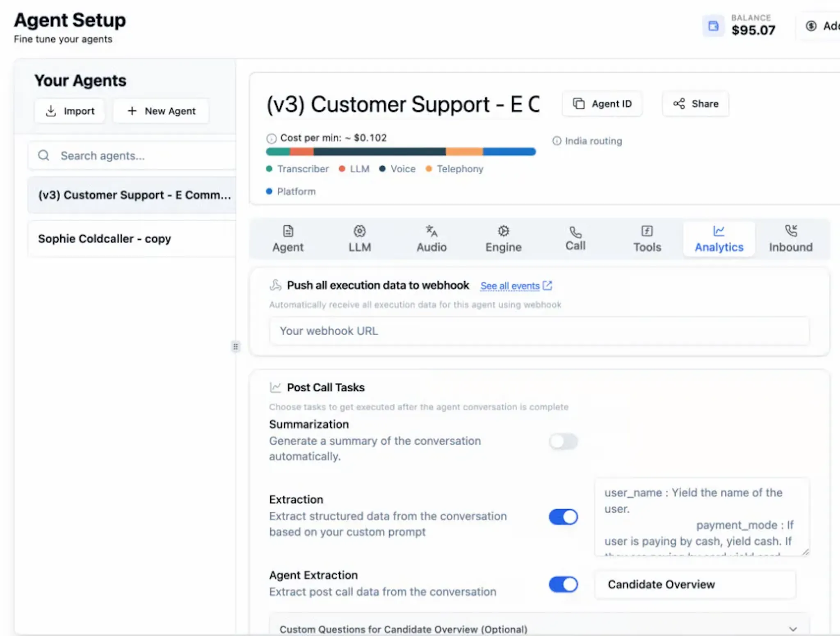Open the Tools tab
Screen dimensions: 840x636
click(x=647, y=239)
